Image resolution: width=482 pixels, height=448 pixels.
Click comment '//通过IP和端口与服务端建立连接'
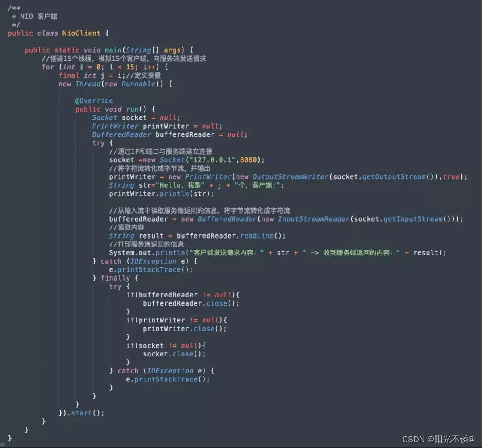[x=161, y=151]
